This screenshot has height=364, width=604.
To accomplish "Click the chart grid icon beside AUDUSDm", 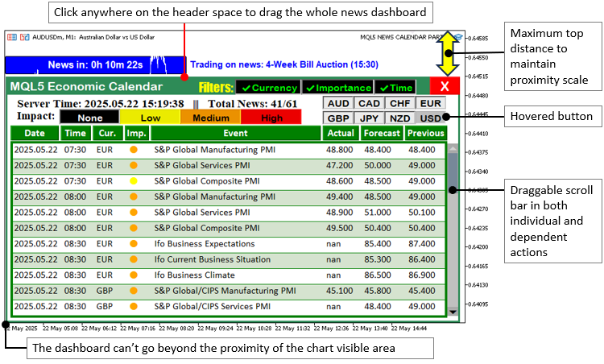I will 12,37.
